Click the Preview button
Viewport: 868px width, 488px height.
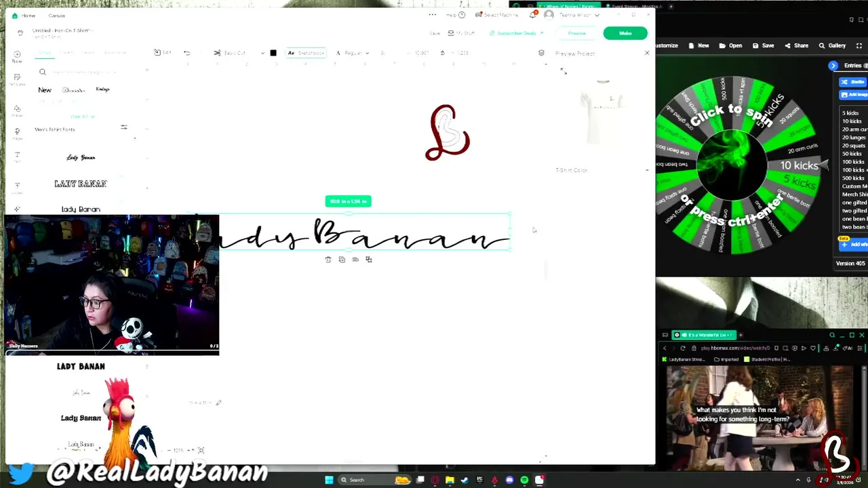click(x=577, y=33)
